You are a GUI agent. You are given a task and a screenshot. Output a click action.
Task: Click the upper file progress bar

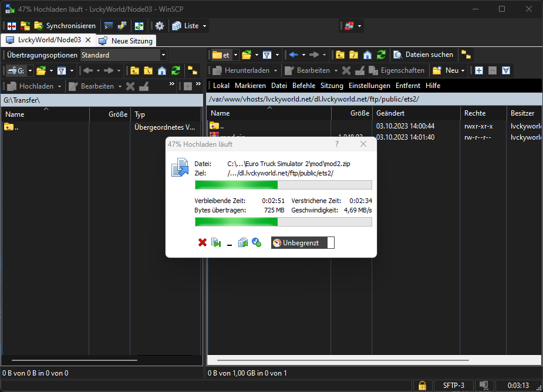point(283,185)
